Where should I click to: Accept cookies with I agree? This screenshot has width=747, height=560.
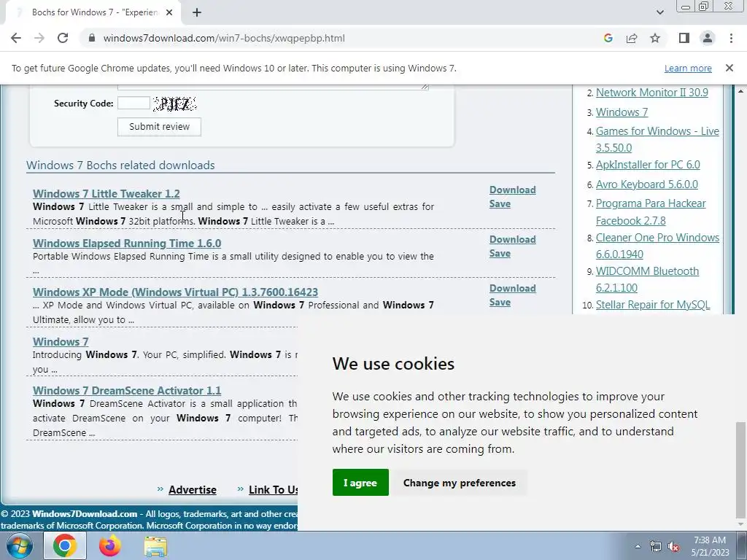pyautogui.click(x=360, y=483)
